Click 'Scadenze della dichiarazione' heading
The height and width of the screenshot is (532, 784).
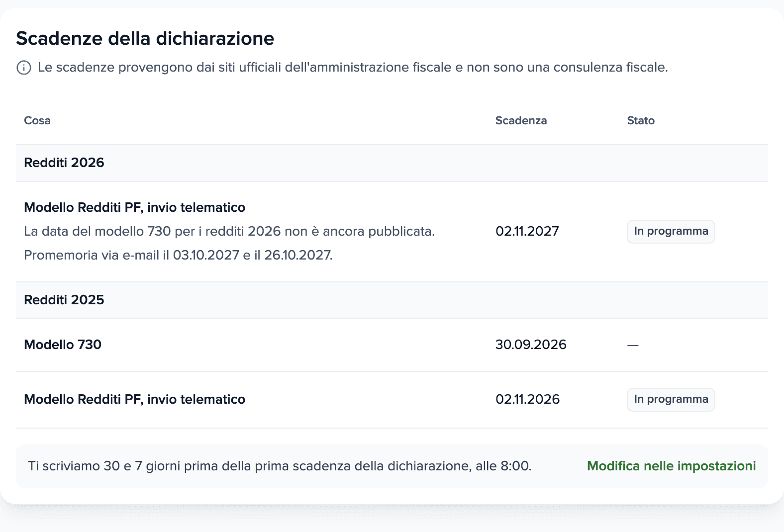[x=145, y=38]
